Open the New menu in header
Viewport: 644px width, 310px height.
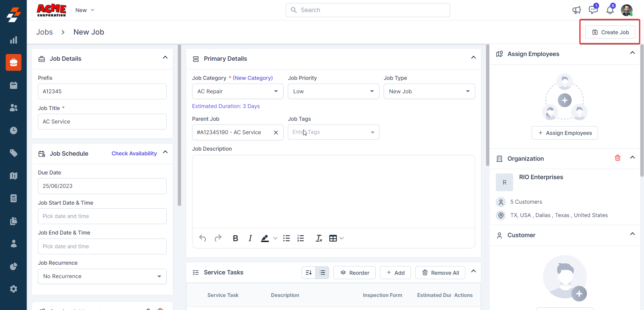[85, 10]
